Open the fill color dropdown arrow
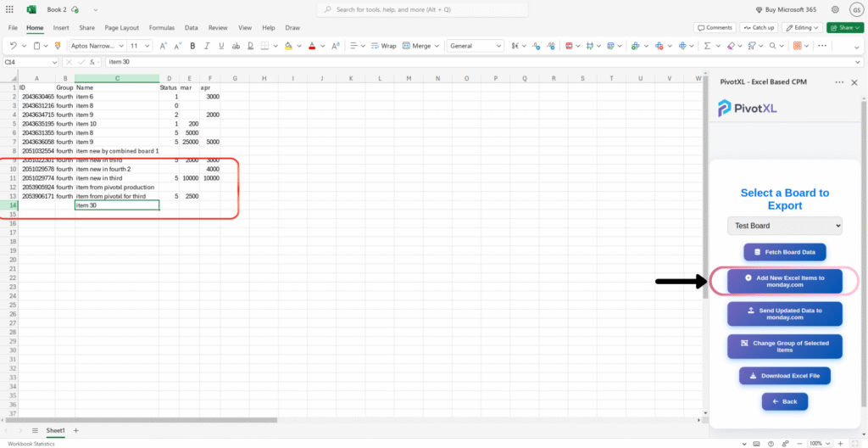 [298, 46]
